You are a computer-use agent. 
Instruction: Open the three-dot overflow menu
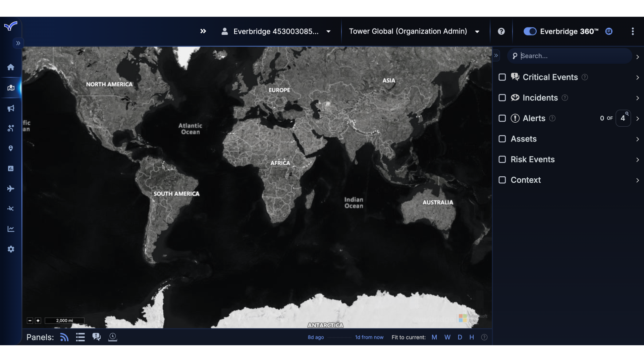pos(633,31)
